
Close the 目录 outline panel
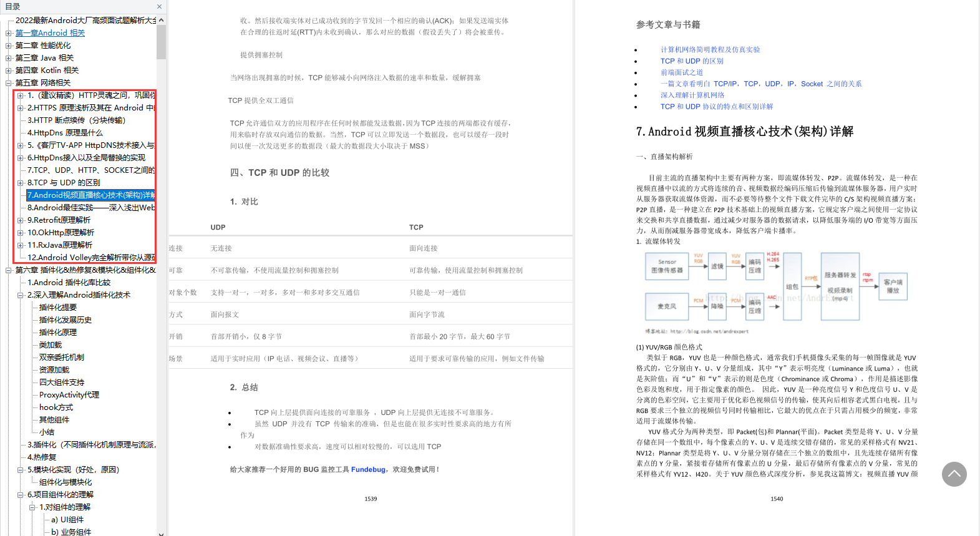159,6
